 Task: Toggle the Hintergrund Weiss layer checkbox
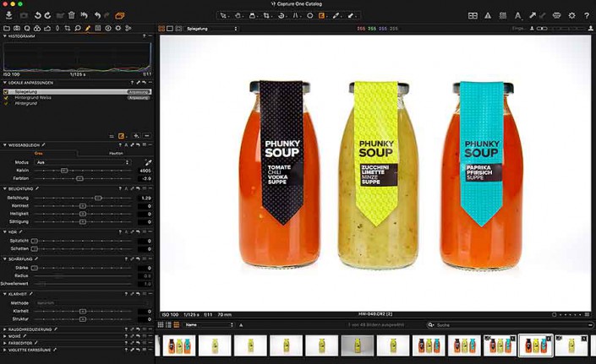(x=6, y=98)
